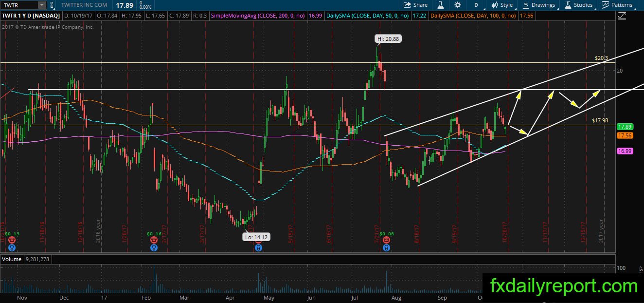Click the $20.3 price level label

point(601,58)
